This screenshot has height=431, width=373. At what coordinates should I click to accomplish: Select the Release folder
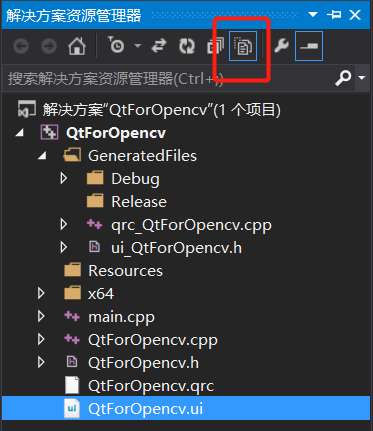tap(139, 202)
